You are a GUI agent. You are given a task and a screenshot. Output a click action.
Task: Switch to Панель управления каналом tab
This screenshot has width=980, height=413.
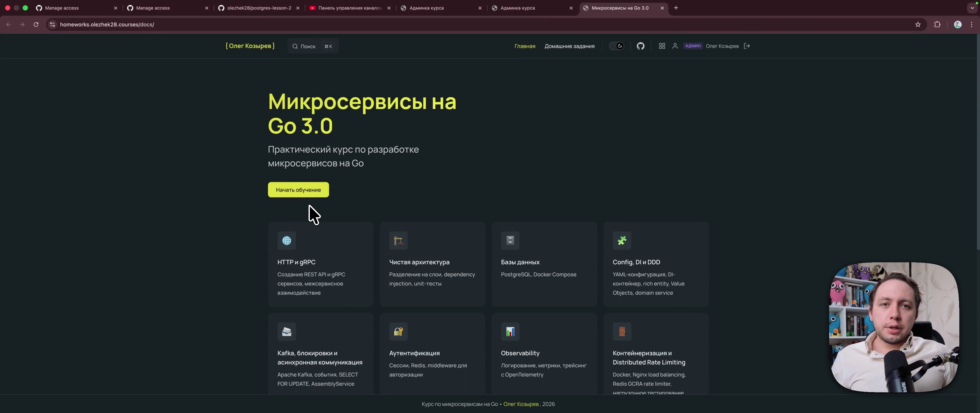pos(350,8)
